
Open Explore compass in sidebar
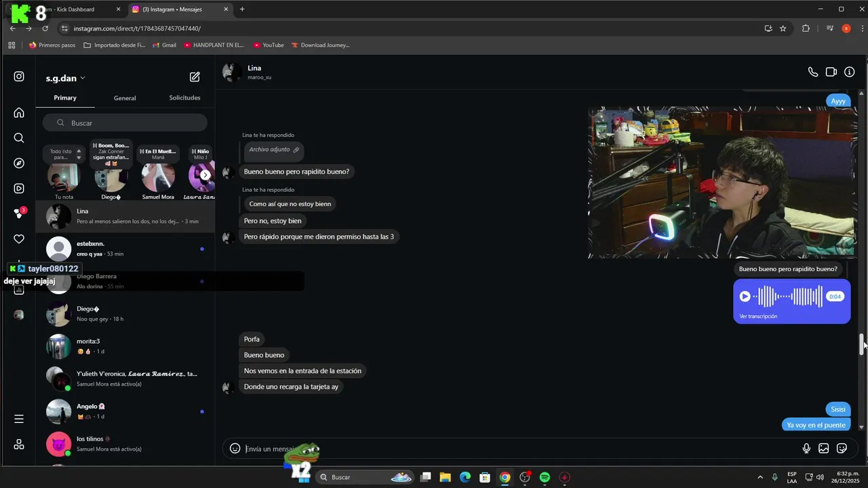click(x=19, y=163)
